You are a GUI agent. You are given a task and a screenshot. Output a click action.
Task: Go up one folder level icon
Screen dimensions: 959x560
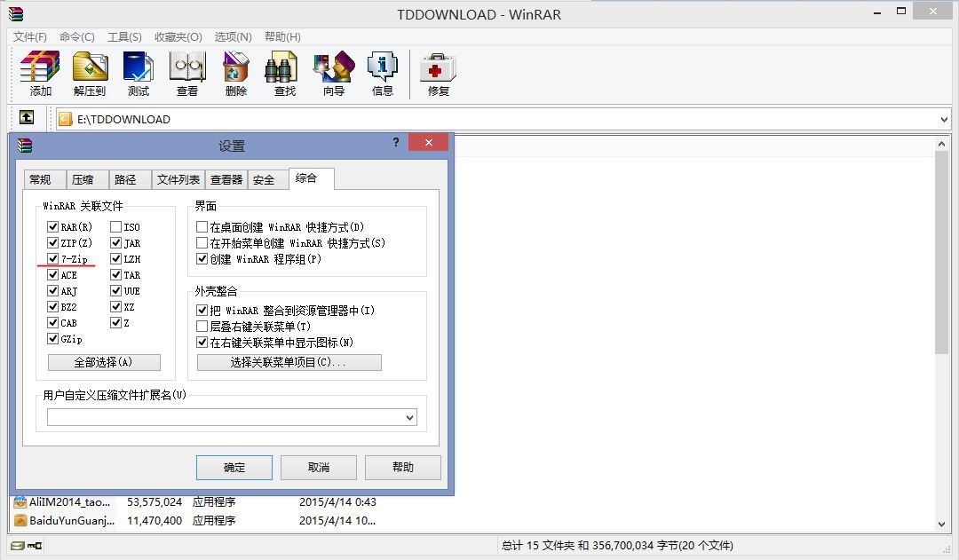(27, 117)
